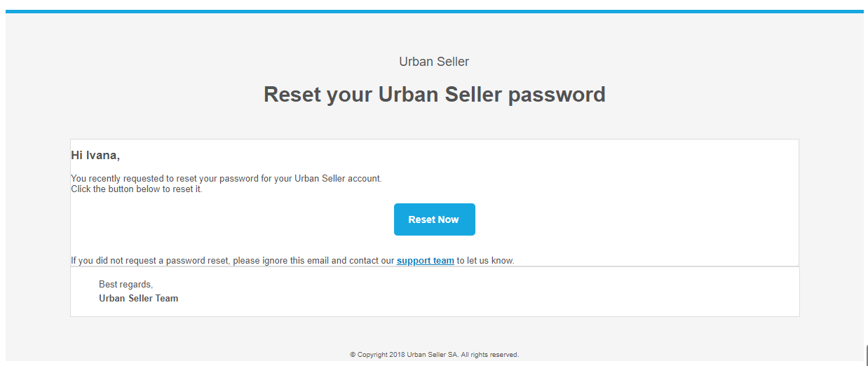Viewport: 868px width, 366px height.
Task: Click the Urban Seller brand name above heading
Action: pos(434,62)
